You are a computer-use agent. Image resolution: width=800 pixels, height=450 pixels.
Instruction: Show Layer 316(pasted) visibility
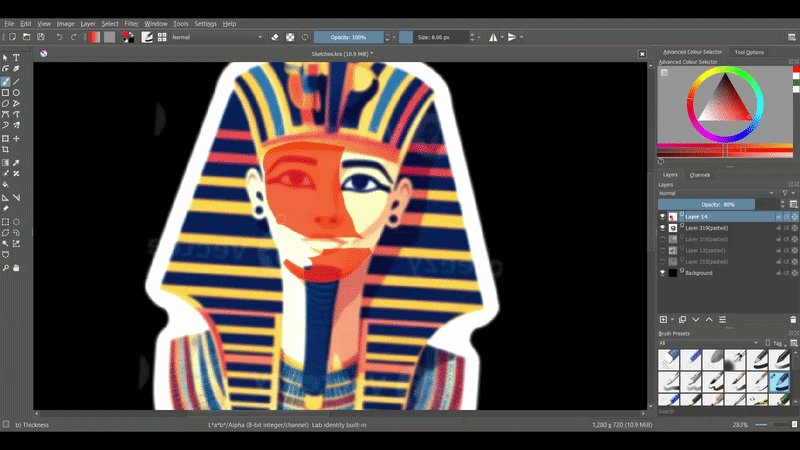pyautogui.click(x=662, y=239)
